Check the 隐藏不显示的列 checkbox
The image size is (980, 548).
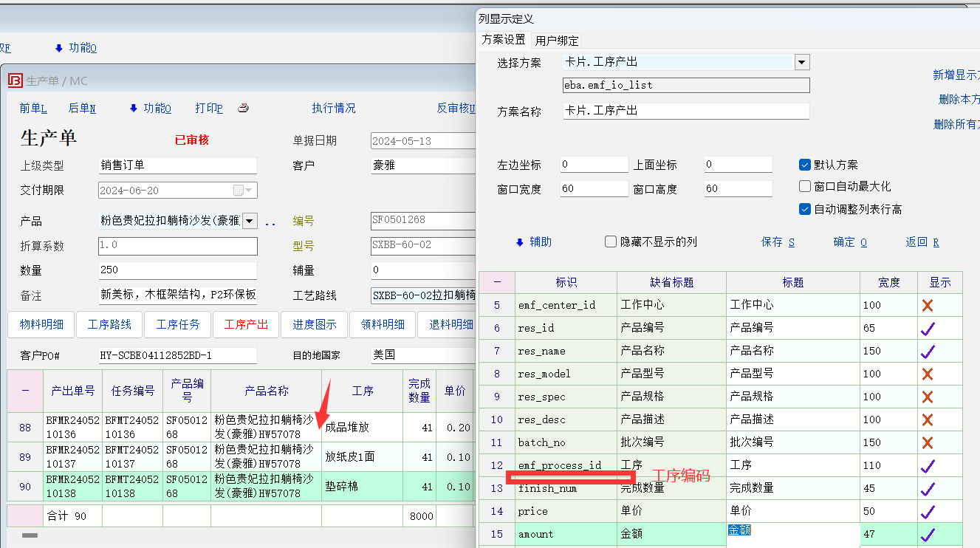click(611, 242)
